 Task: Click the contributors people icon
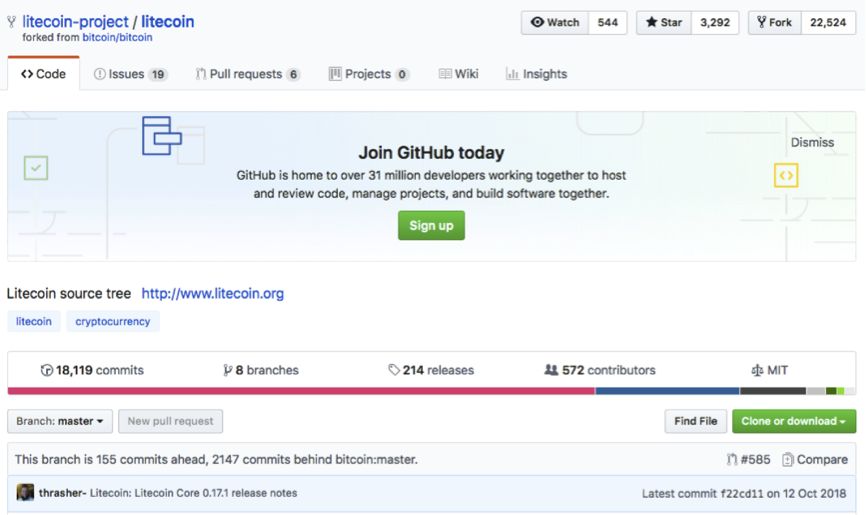click(551, 370)
